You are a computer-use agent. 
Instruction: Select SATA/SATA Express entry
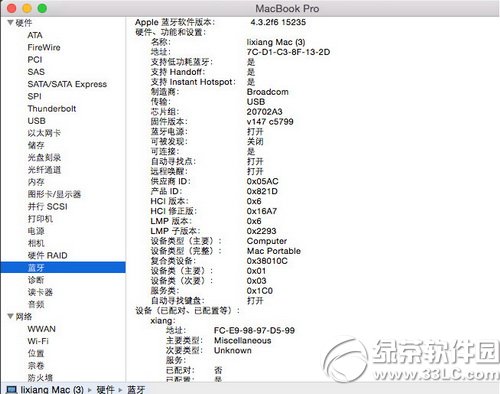pos(67,84)
